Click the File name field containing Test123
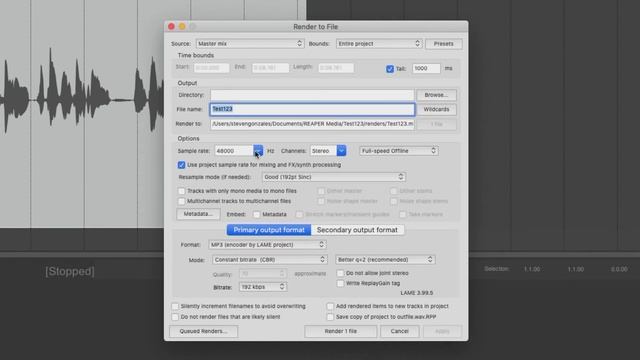Viewport: 640px width, 360px height. pyautogui.click(x=312, y=109)
